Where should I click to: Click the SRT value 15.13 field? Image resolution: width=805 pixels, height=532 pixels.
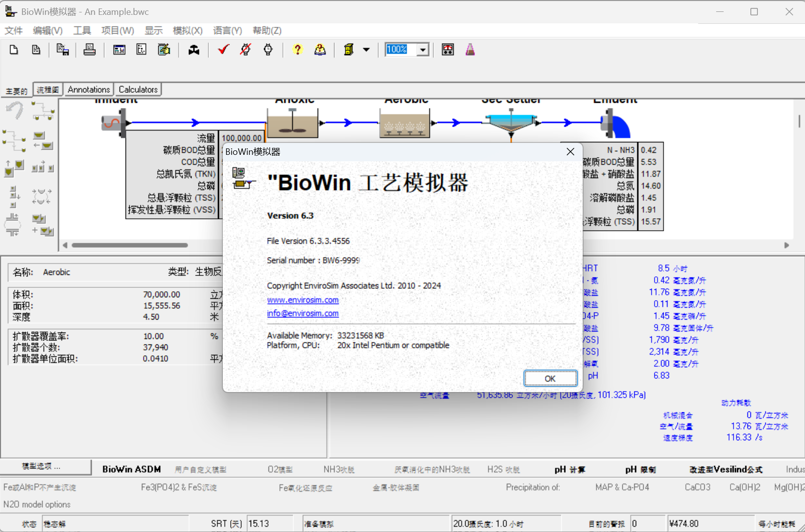(x=270, y=524)
